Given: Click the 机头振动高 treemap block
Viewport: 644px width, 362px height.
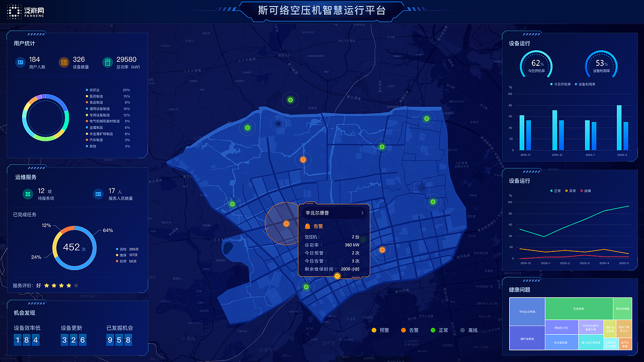Looking at the screenshot, I should (x=561, y=342).
